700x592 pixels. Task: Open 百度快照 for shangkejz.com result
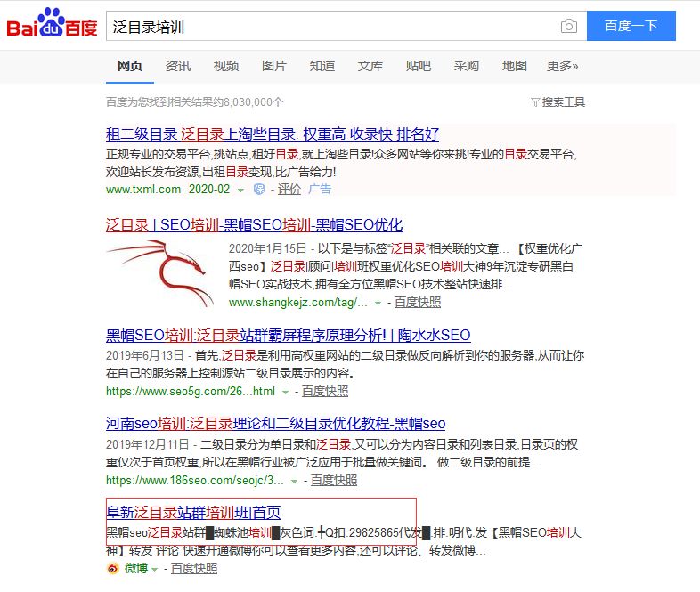tap(418, 303)
